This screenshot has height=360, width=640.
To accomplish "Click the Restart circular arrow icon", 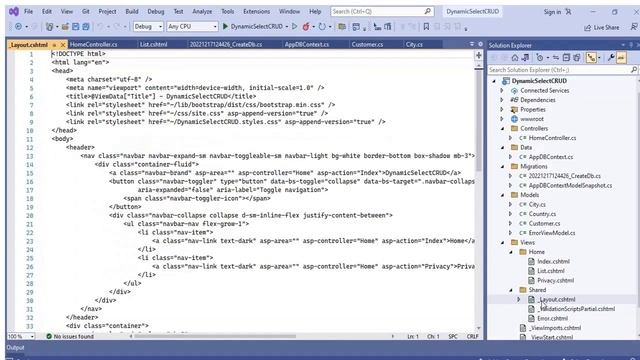I will tap(322, 27).
